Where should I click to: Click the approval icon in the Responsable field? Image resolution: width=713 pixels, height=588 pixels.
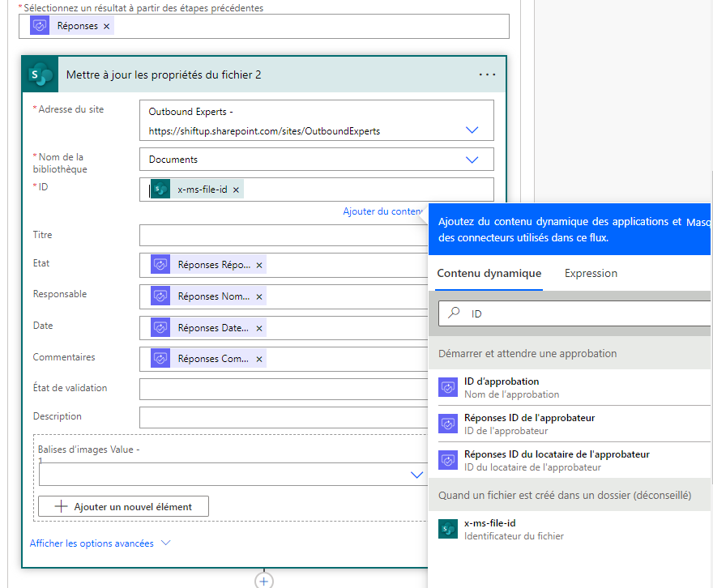160,296
